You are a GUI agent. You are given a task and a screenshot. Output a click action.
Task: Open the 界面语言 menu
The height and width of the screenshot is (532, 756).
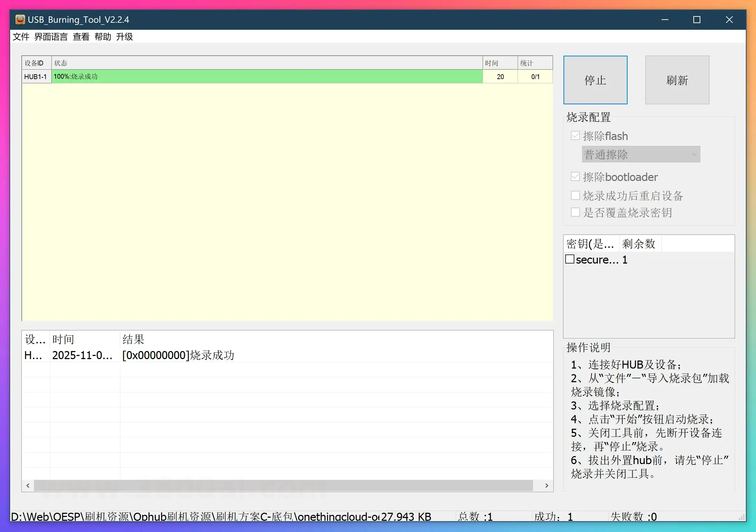(x=51, y=36)
